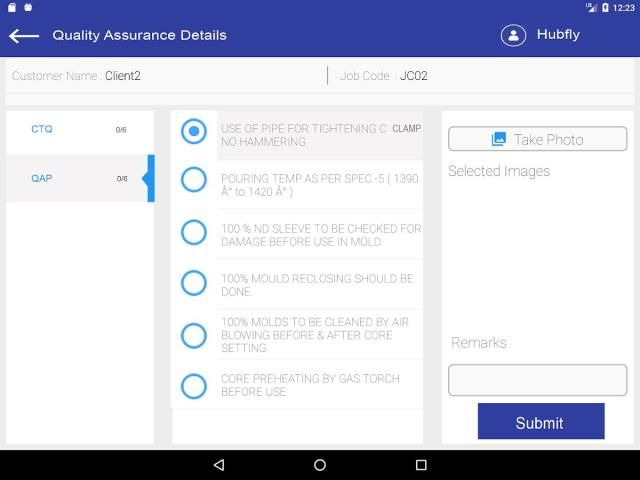640x480 pixels.
Task: Select the pouring temp as per spec option
Action: (194, 180)
